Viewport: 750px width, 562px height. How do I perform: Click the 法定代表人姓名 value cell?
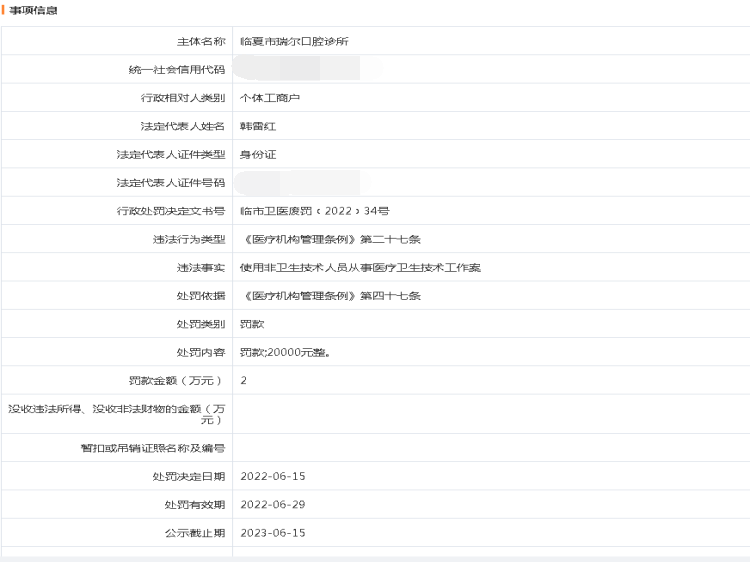(x=258, y=126)
